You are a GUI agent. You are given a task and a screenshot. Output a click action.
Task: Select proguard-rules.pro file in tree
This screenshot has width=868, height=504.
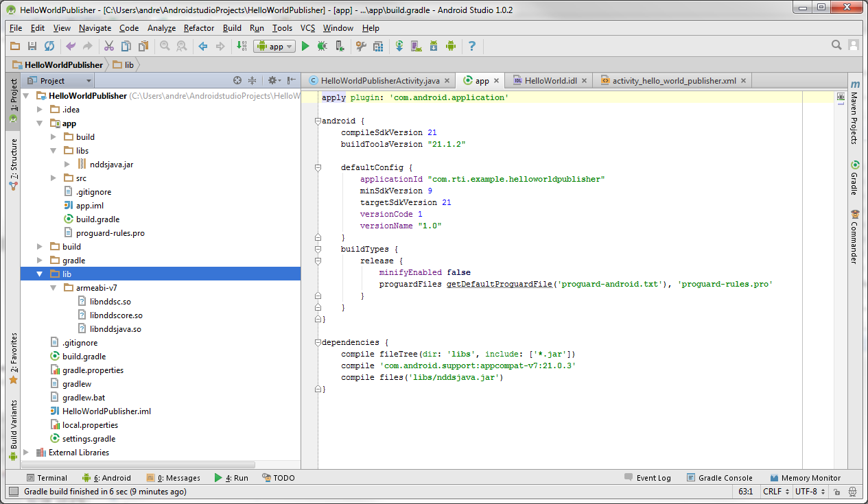(110, 233)
